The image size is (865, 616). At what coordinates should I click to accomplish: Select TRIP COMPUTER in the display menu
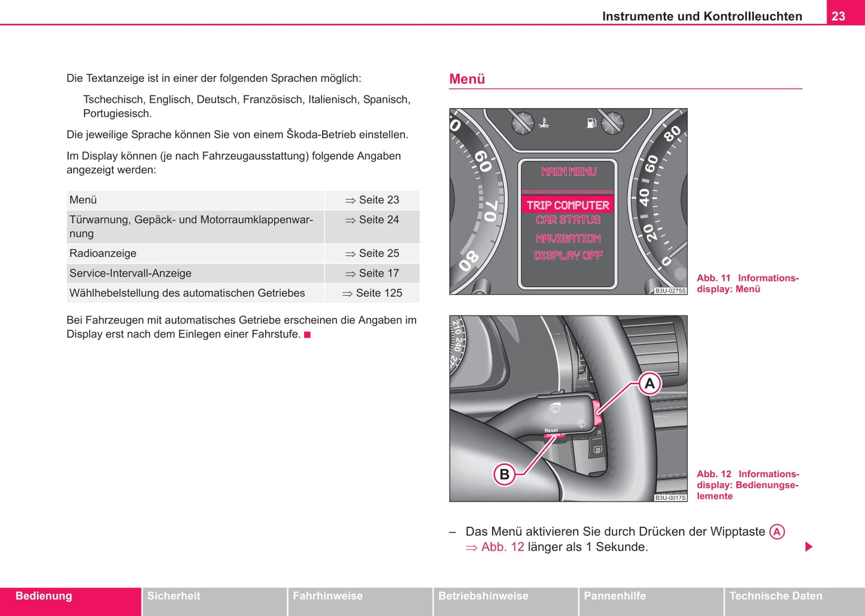pos(567,205)
